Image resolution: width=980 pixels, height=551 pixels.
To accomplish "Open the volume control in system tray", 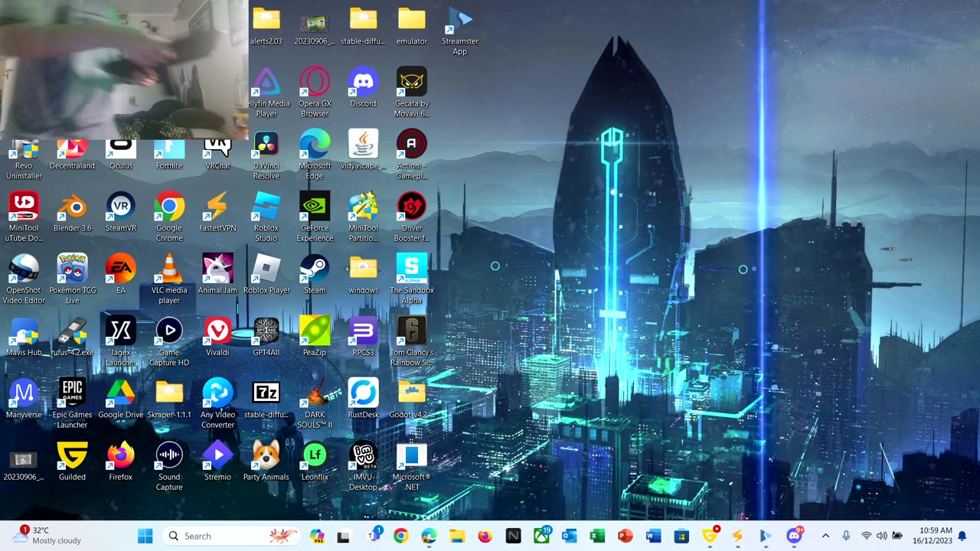I will [x=882, y=536].
